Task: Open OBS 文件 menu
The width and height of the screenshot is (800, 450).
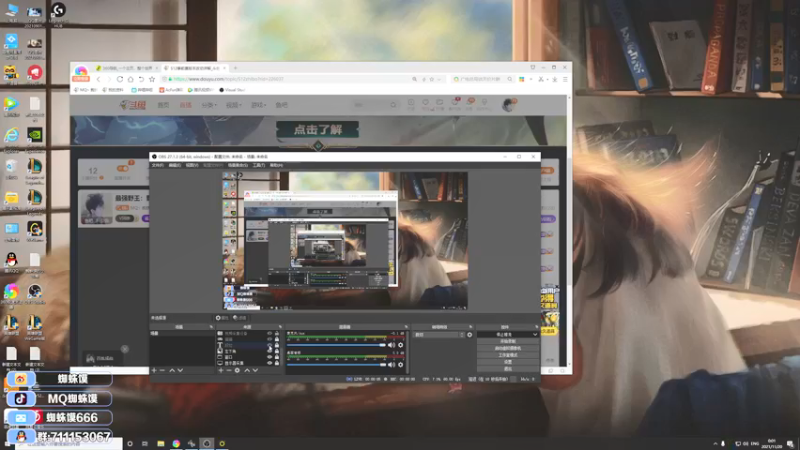Action: click(158, 165)
